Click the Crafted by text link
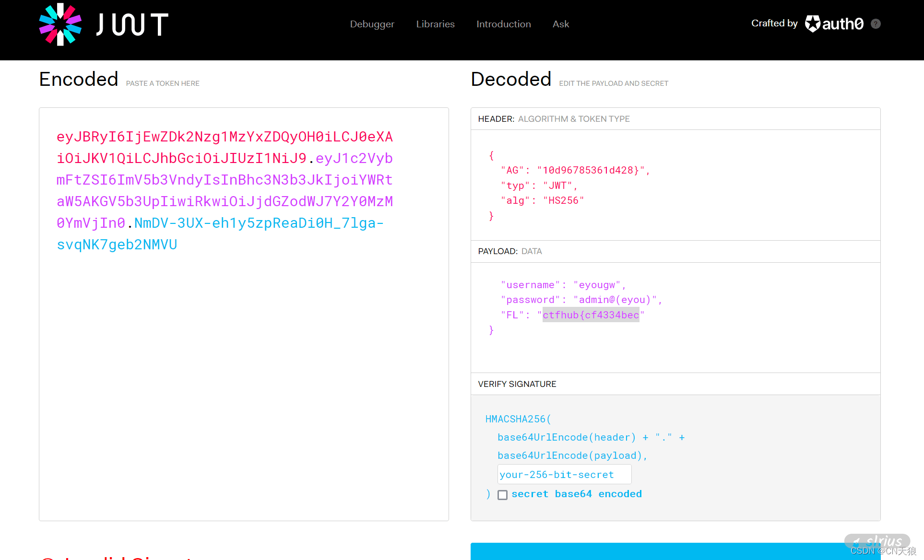924x560 pixels. 774,23
